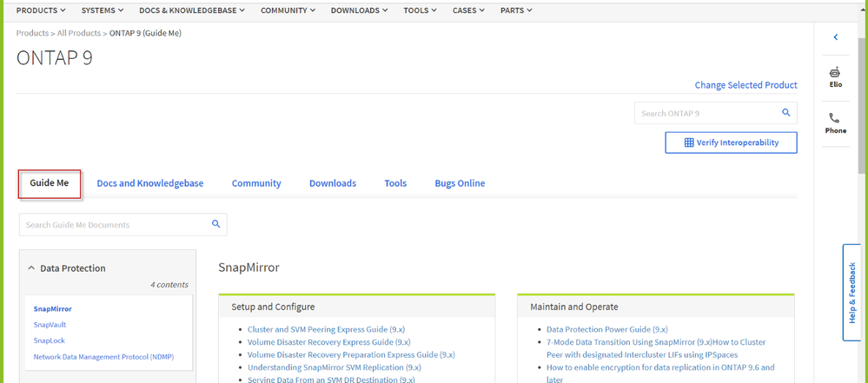Viewport: 868px width, 383px height.
Task: Click the ONTAP 9 (Guide Me) breadcrumb text
Action: pos(145,33)
